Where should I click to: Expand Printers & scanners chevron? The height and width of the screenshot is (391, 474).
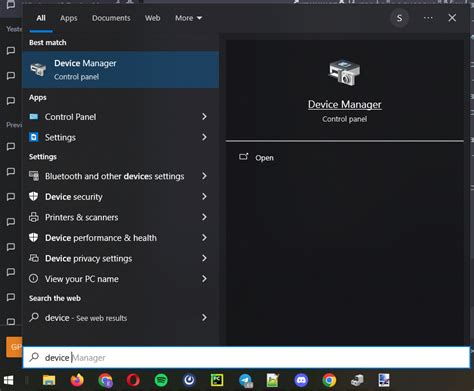(204, 217)
